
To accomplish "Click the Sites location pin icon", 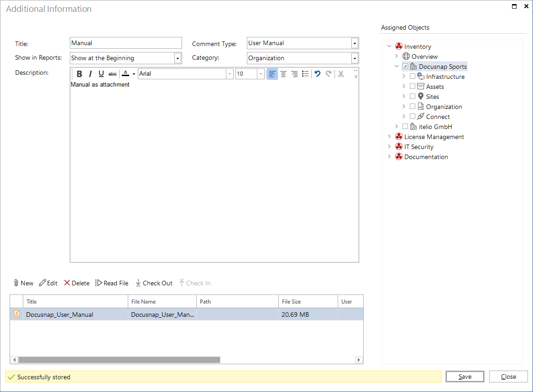I will tap(420, 96).
